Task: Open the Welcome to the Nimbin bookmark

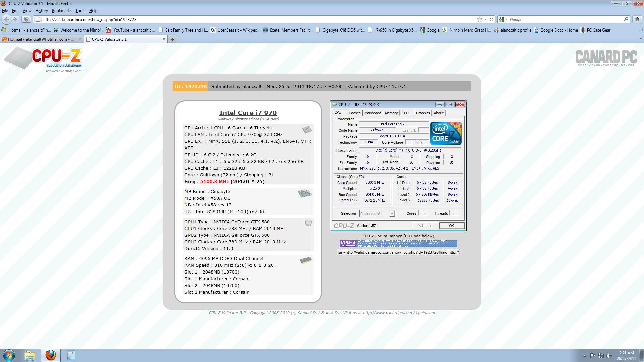Action: 78,30
